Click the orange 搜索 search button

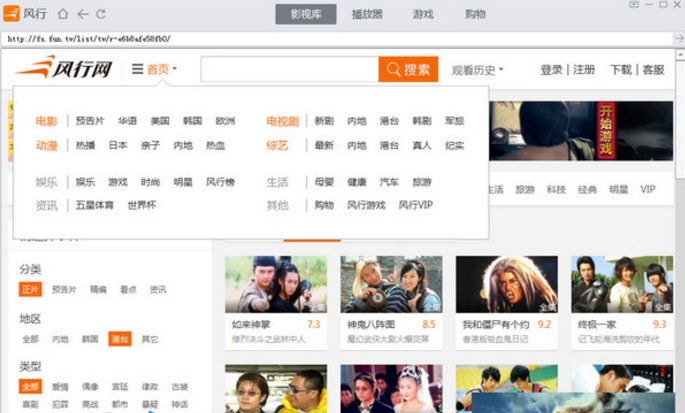(408, 70)
